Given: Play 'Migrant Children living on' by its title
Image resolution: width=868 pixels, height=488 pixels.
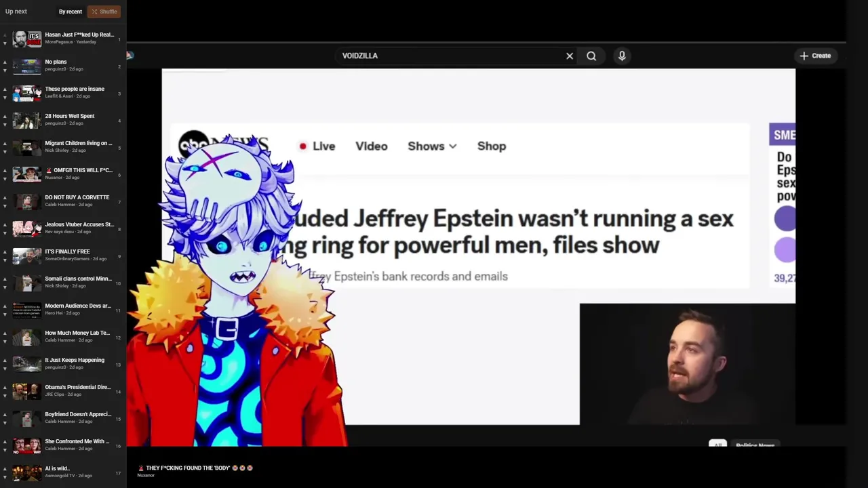Looking at the screenshot, I should pyautogui.click(x=79, y=143).
